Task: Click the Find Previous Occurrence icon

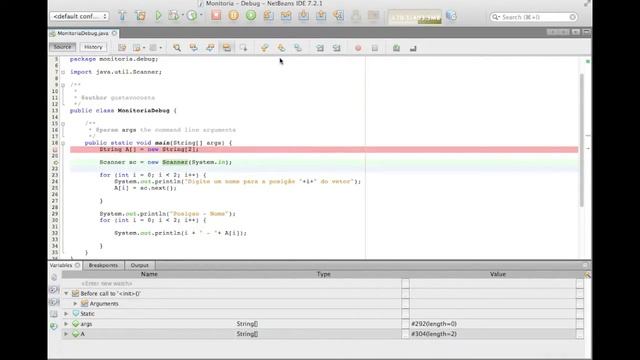Action: pyautogui.click(x=193, y=48)
